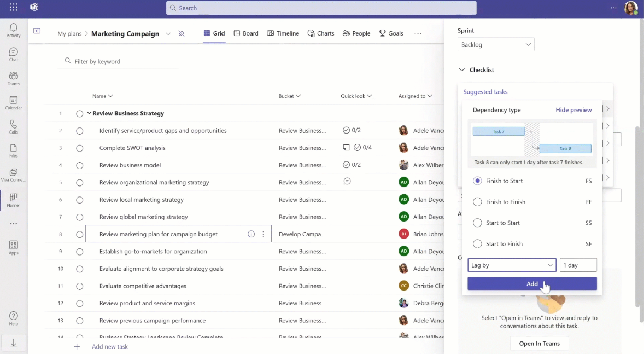Open the Sprint Backlog dropdown
644x354 pixels.
coord(495,44)
